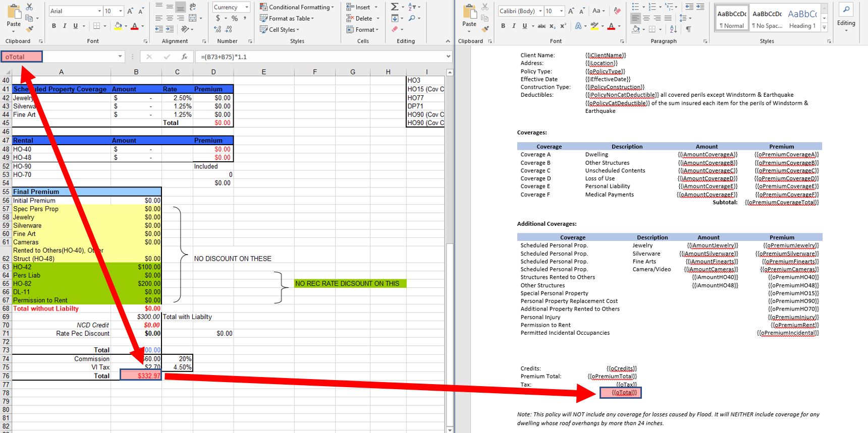Image resolution: width=868 pixels, height=433 pixels.
Task: Toggle Word's Align Left button
Action: [x=636, y=18]
